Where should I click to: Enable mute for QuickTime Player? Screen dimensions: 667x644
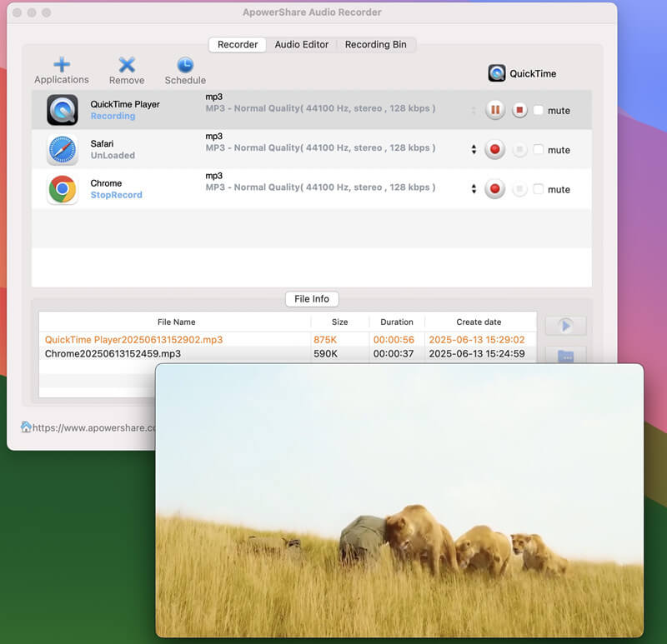pos(539,110)
